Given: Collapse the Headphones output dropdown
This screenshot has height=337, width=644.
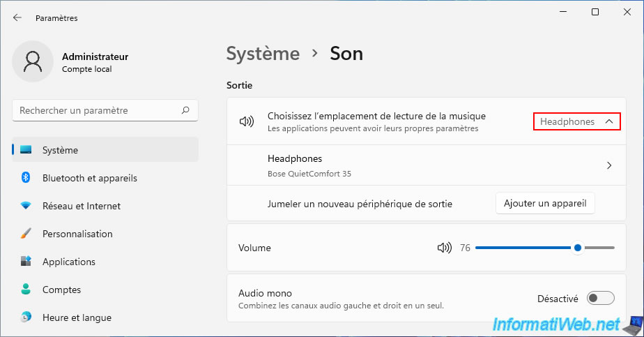Looking at the screenshot, I should [x=576, y=121].
